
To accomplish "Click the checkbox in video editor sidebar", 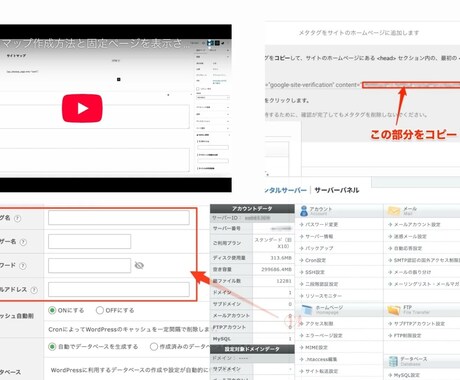I will tap(198, 89).
